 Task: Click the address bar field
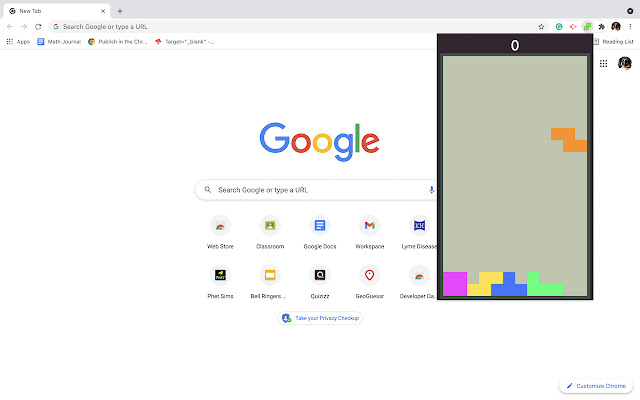coord(298,27)
